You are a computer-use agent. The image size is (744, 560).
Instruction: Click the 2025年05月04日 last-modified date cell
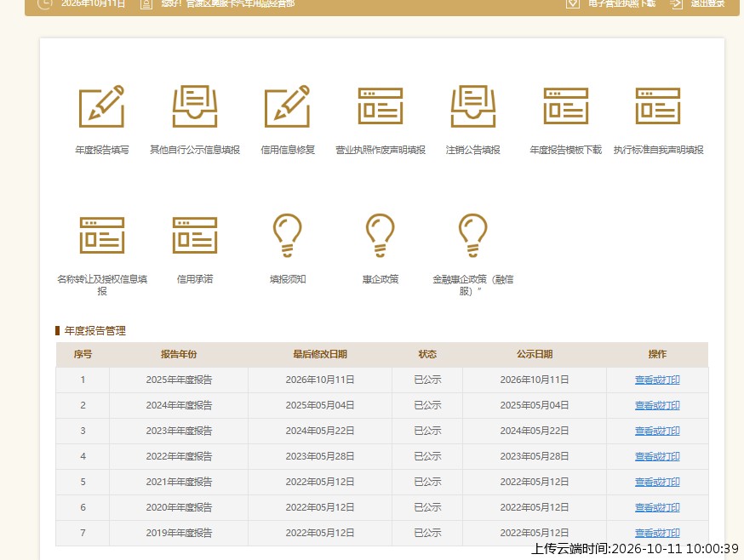tap(320, 405)
